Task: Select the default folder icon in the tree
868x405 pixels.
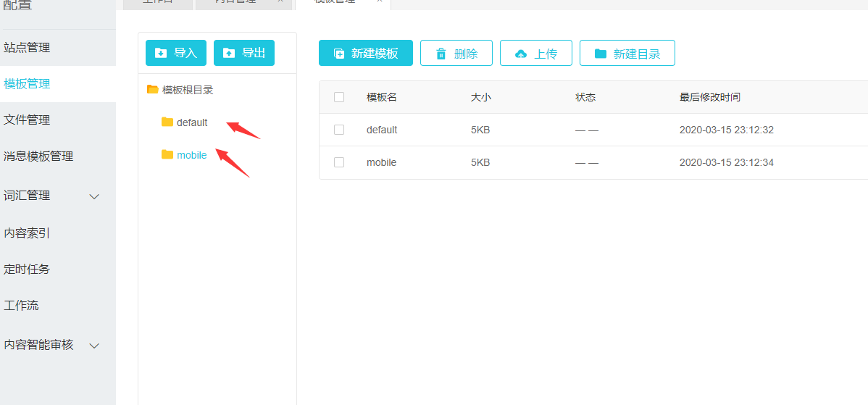Action: point(167,122)
